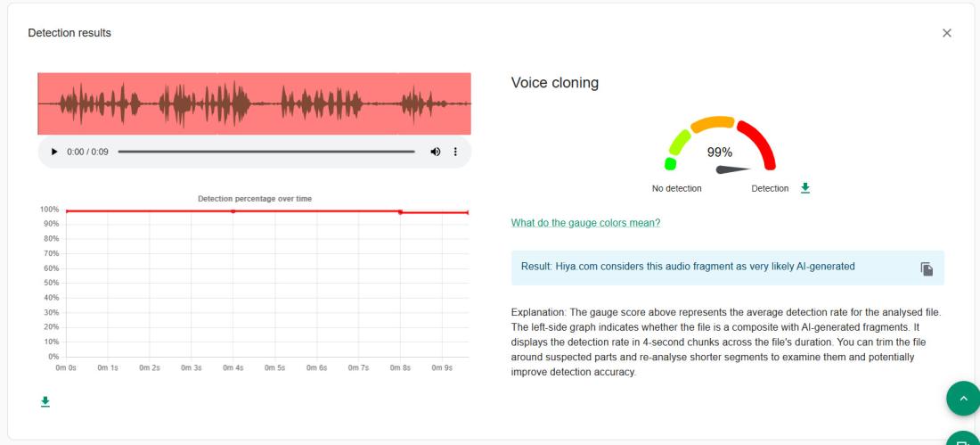The width and height of the screenshot is (980, 445).
Task: Download the voice cloning gauge image
Action: pyautogui.click(x=805, y=188)
